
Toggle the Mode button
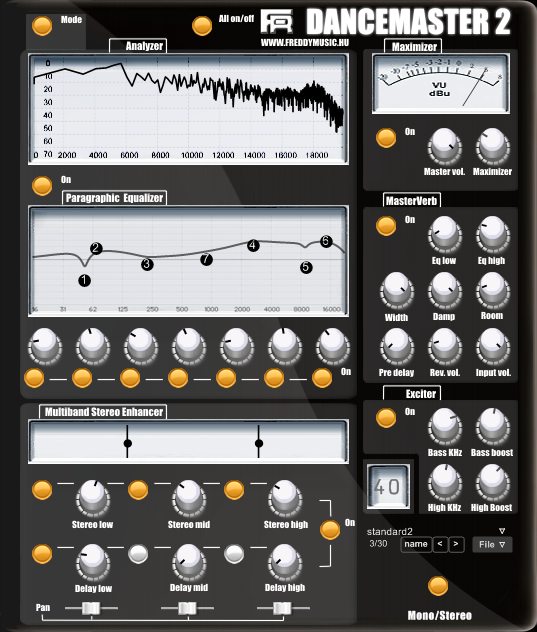pyautogui.click(x=42, y=26)
